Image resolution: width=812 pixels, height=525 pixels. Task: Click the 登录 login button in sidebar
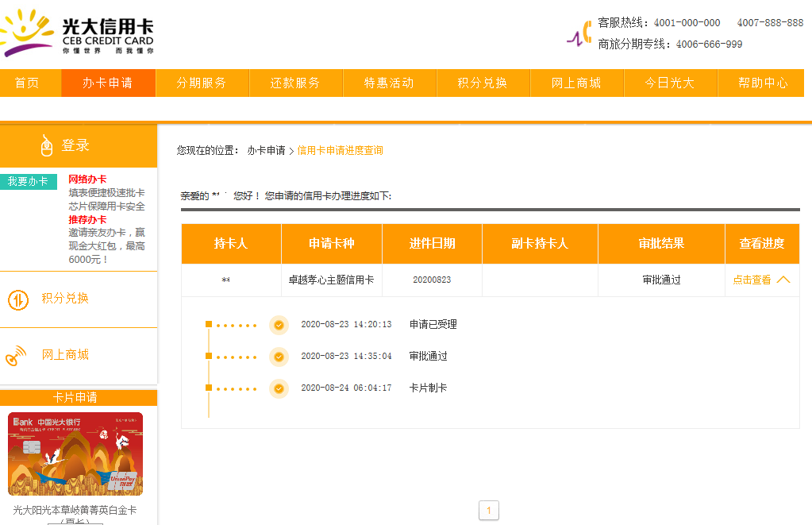click(79, 145)
